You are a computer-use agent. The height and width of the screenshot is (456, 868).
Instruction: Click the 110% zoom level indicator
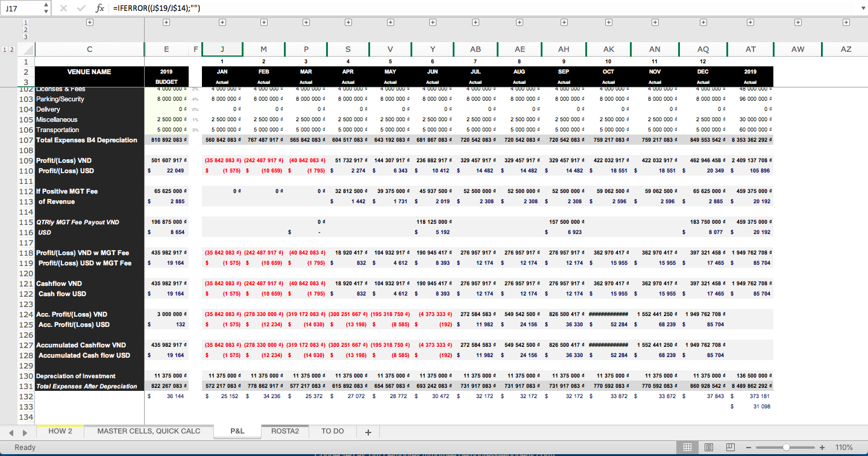(845, 447)
